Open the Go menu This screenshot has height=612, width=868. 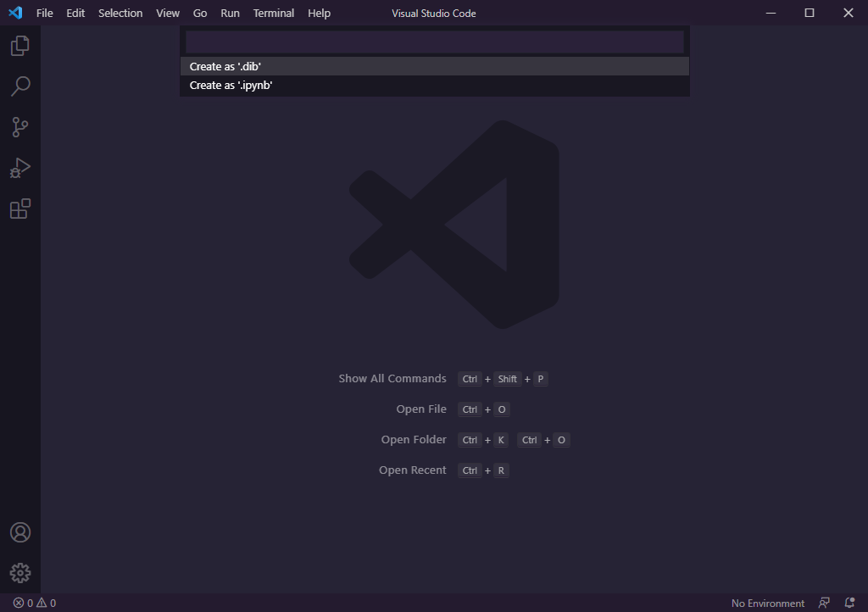pyautogui.click(x=200, y=13)
